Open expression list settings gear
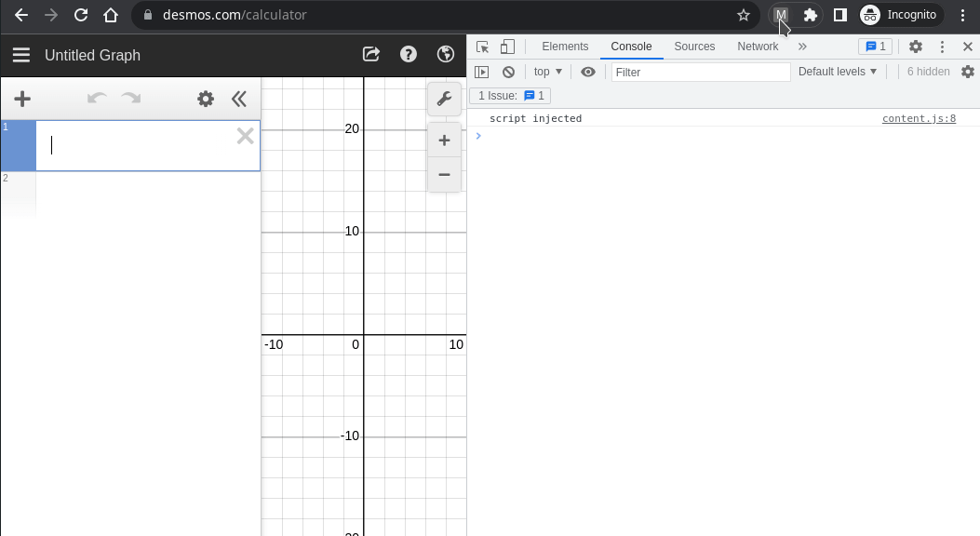 pyautogui.click(x=206, y=99)
